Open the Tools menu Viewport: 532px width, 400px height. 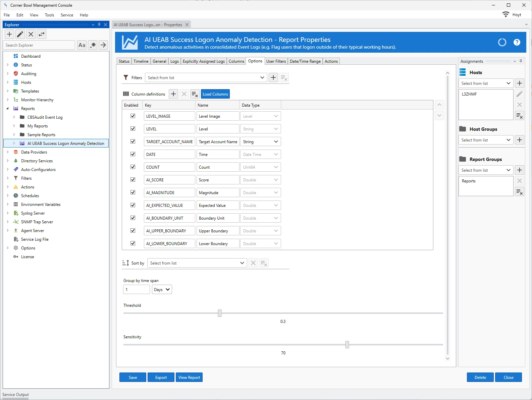click(x=49, y=15)
